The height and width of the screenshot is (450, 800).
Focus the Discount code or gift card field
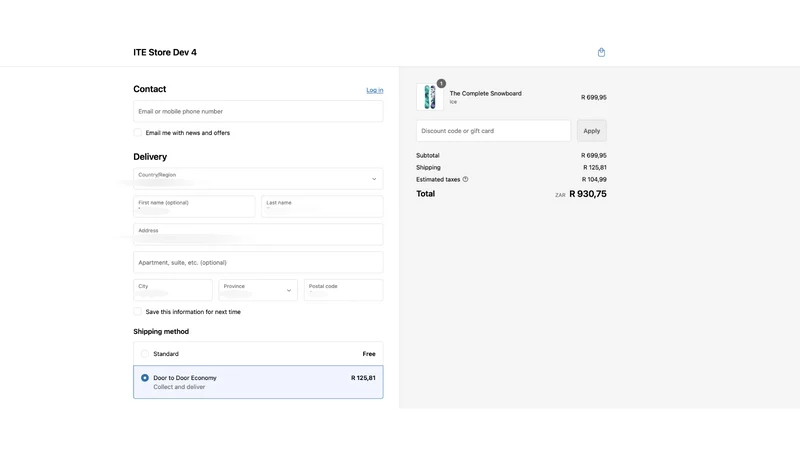click(x=493, y=131)
